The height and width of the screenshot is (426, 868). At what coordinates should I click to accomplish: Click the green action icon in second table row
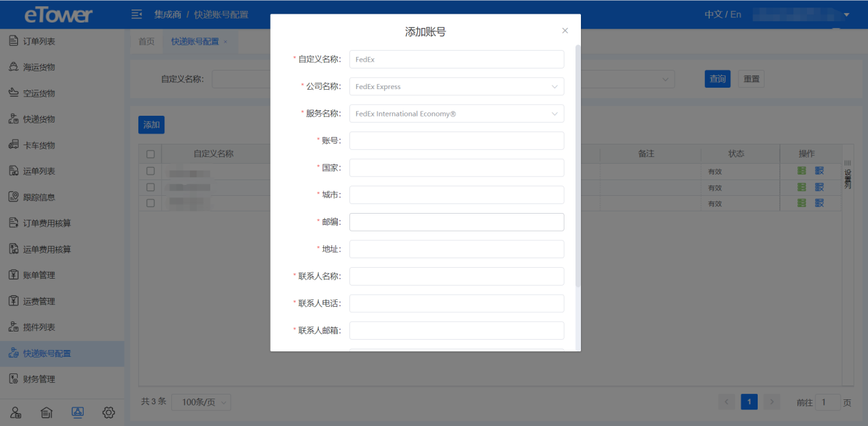point(802,187)
